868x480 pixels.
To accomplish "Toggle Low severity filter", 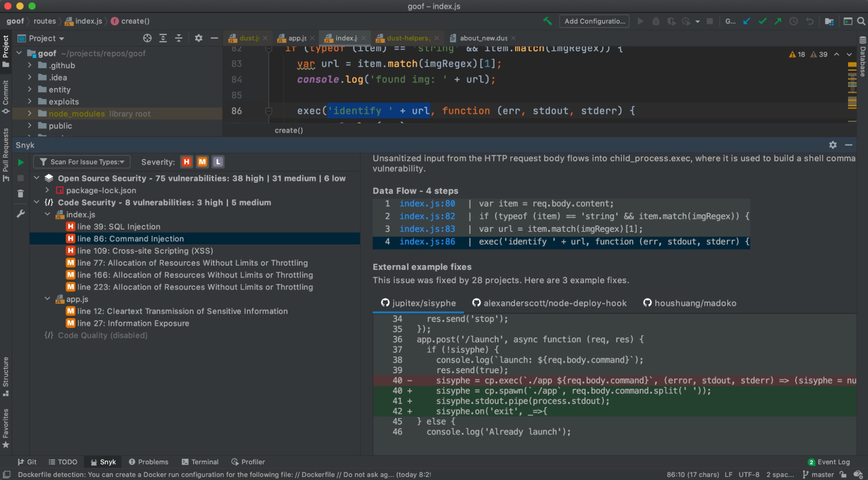I will point(218,162).
